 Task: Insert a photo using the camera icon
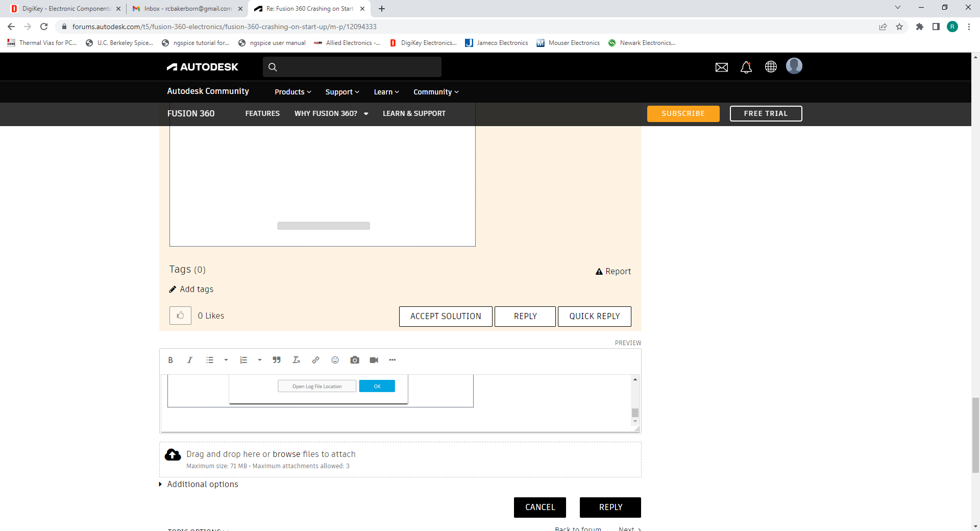pyautogui.click(x=355, y=360)
